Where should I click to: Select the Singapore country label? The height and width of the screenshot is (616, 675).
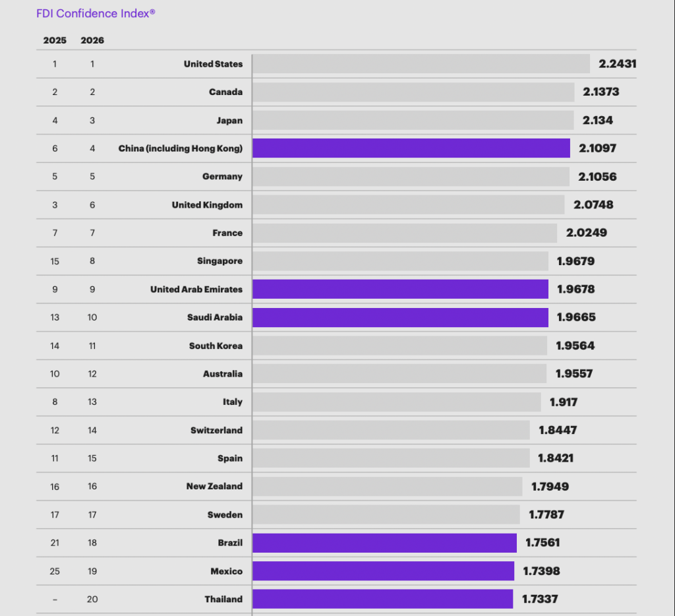click(x=220, y=261)
